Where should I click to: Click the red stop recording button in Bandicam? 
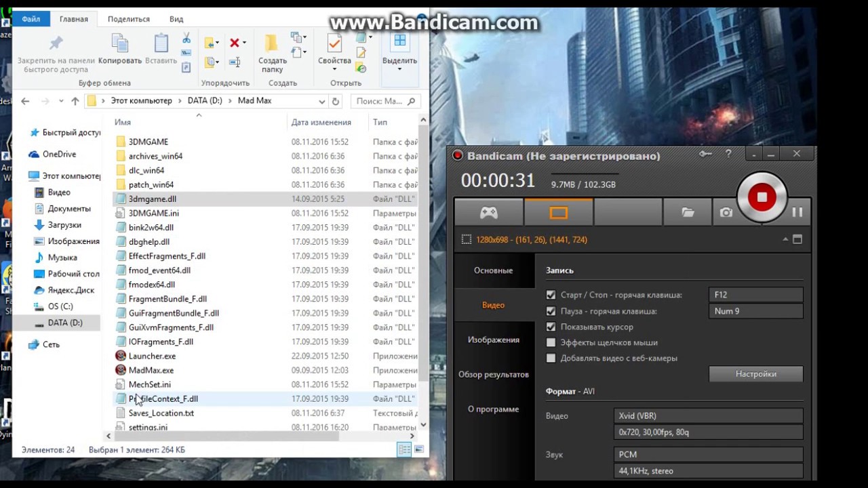[762, 197]
